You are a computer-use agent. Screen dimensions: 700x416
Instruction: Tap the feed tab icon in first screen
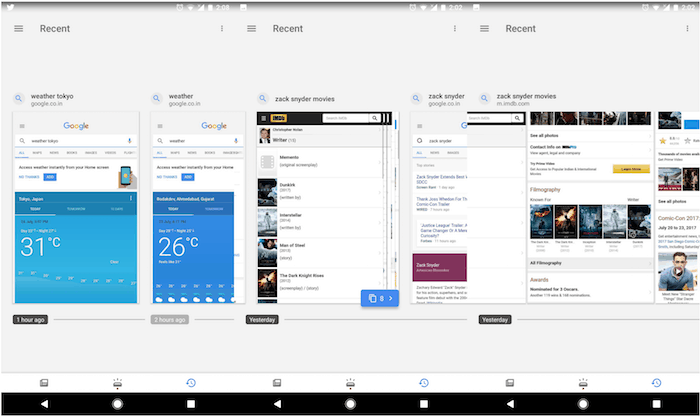[44, 383]
